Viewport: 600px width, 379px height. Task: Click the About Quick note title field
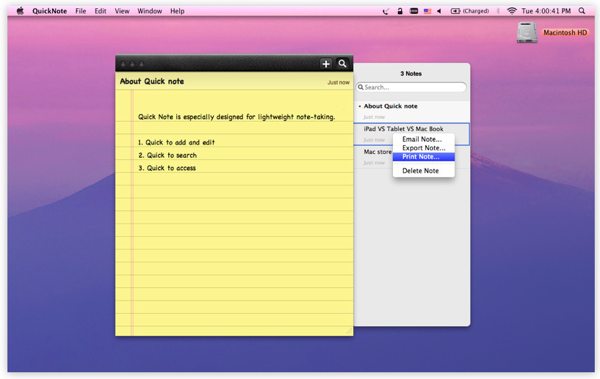[152, 81]
